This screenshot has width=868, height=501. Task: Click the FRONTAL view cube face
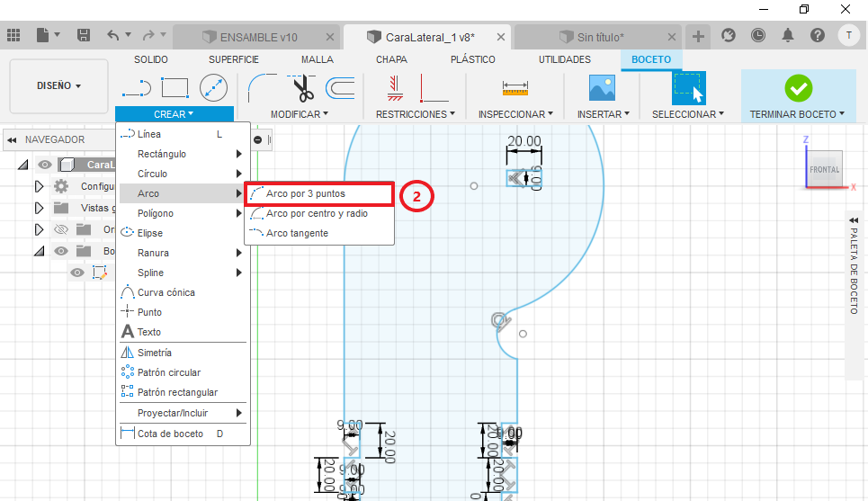point(824,169)
